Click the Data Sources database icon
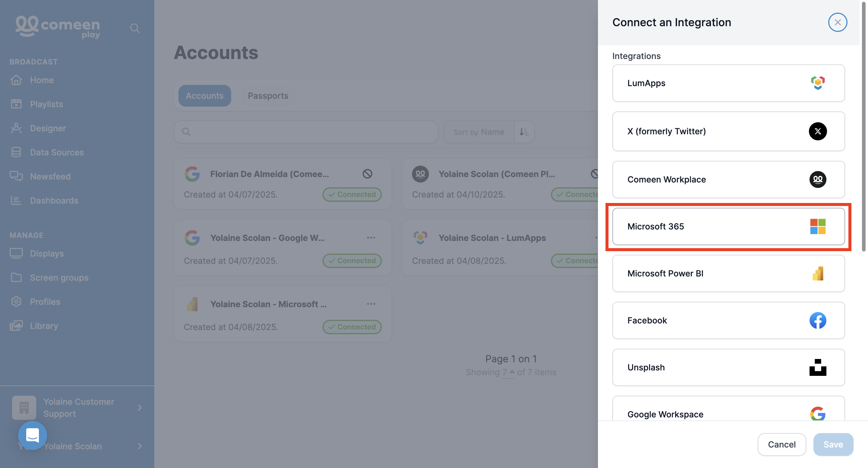868x468 pixels. tap(16, 152)
